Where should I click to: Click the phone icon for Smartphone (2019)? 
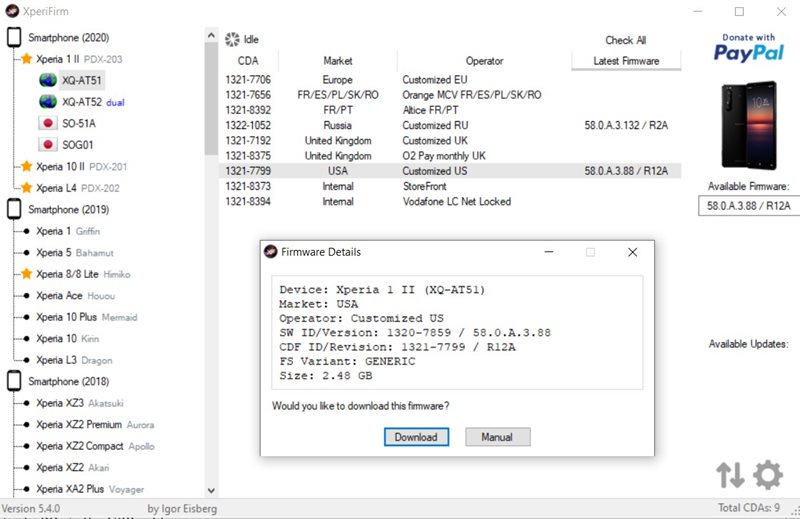(14, 209)
